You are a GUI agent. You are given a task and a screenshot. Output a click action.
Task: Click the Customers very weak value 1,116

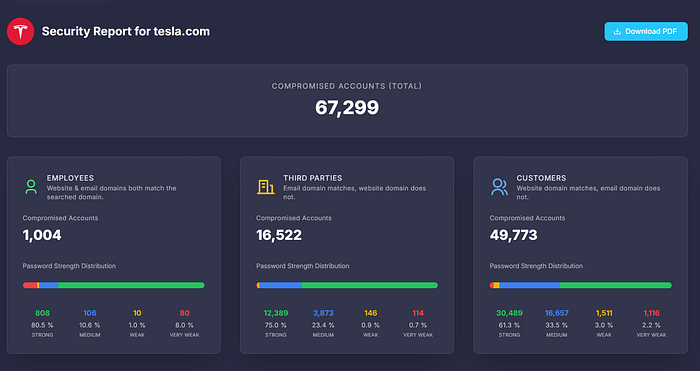point(651,313)
